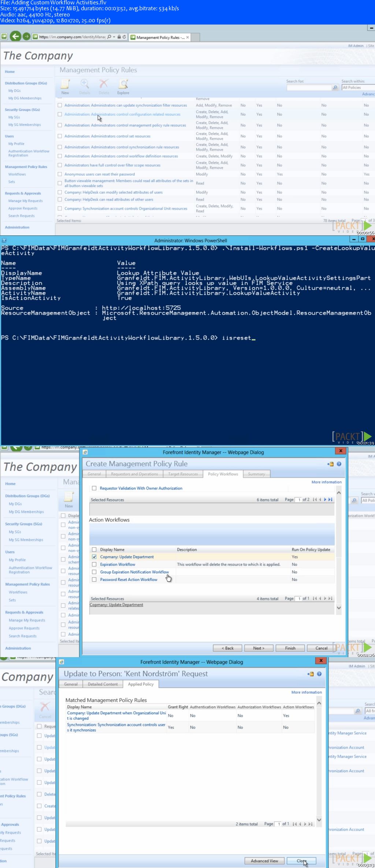Switch to the Summary tab in the Create Management Policy Rule dialog
The height and width of the screenshot is (868, 375).
tap(256, 474)
